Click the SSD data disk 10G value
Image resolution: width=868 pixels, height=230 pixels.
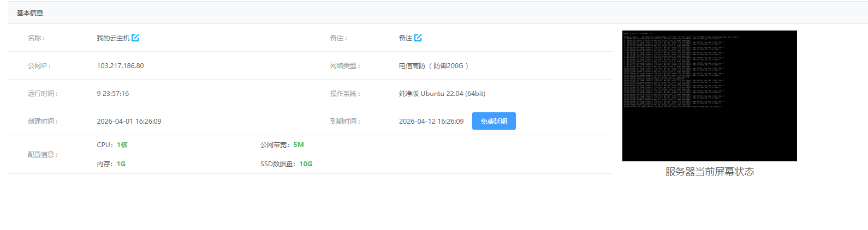pyautogui.click(x=306, y=164)
